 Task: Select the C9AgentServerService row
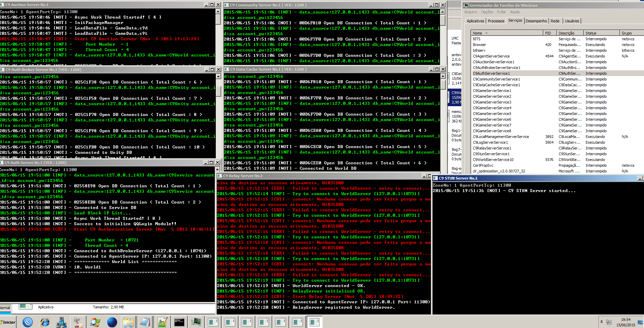click(x=558, y=56)
